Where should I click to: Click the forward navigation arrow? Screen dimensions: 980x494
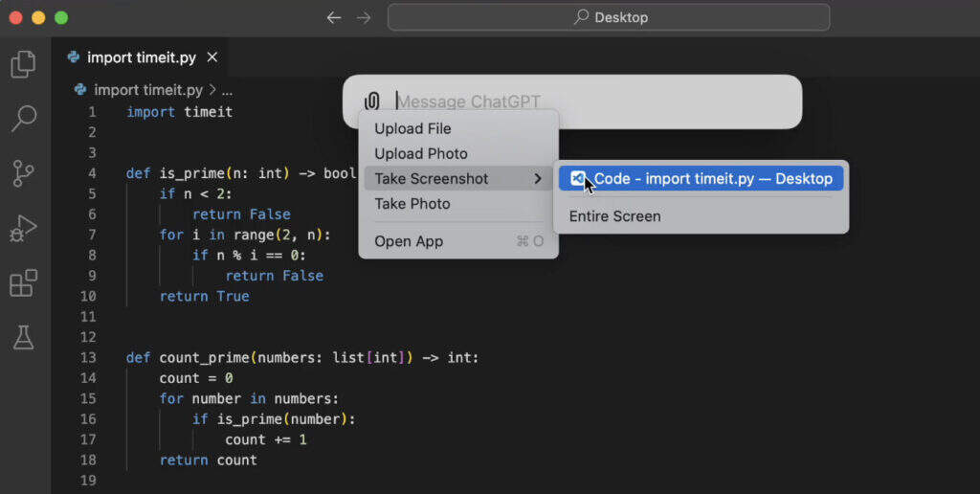(364, 17)
